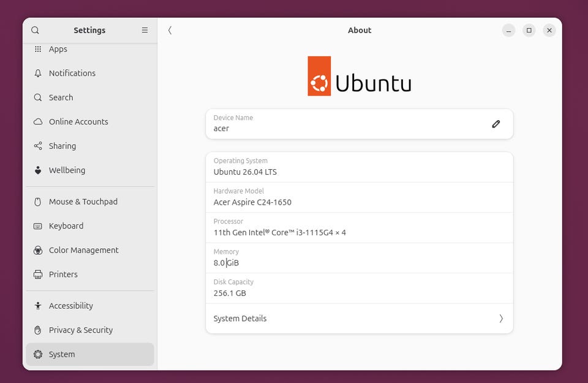The image size is (588, 383).
Task: Click the Mouse & Touchpad icon
Action: pyautogui.click(x=38, y=202)
